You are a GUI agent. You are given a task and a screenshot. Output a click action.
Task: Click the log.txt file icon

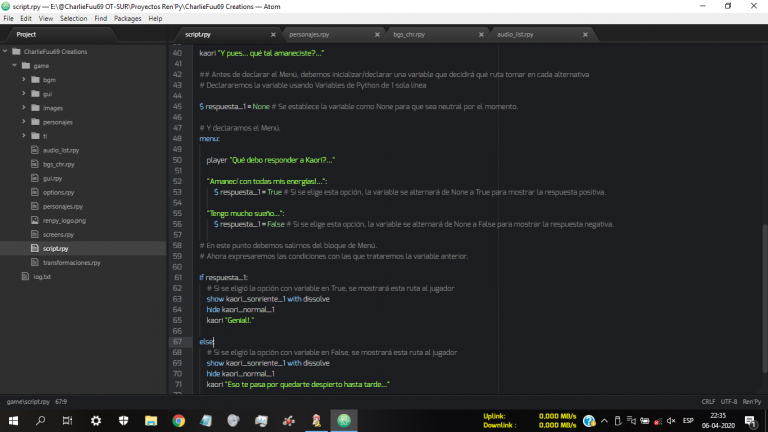25,276
